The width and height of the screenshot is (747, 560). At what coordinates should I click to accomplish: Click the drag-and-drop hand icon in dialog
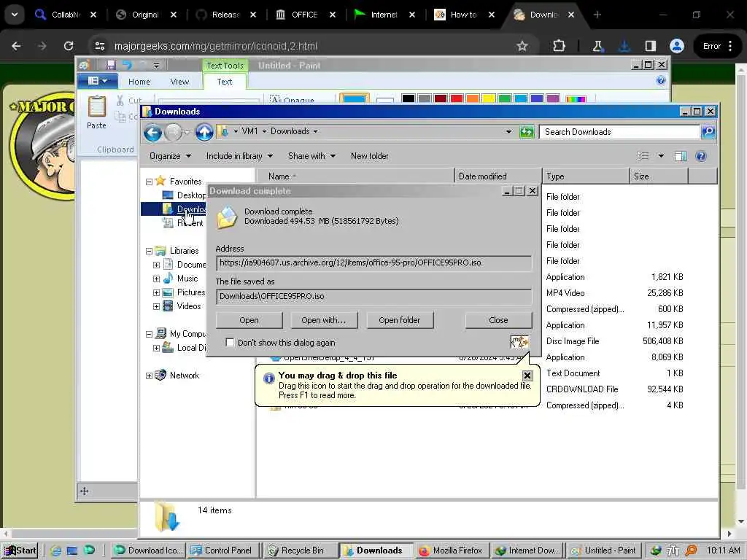click(x=519, y=342)
